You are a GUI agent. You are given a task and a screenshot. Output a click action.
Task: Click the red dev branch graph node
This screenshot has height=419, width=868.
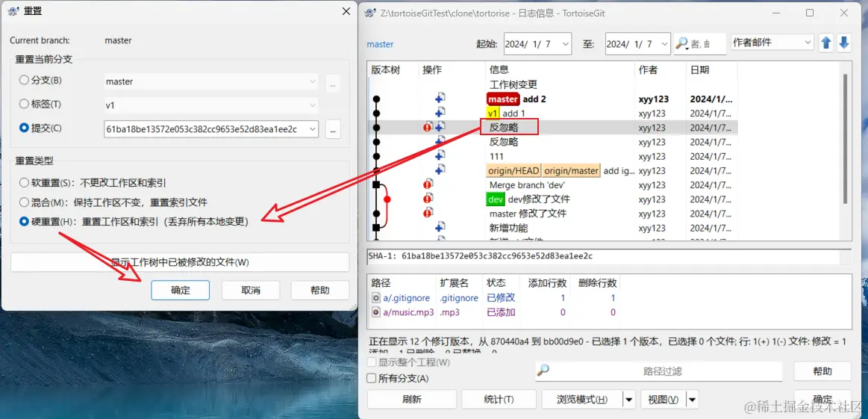[x=387, y=199]
